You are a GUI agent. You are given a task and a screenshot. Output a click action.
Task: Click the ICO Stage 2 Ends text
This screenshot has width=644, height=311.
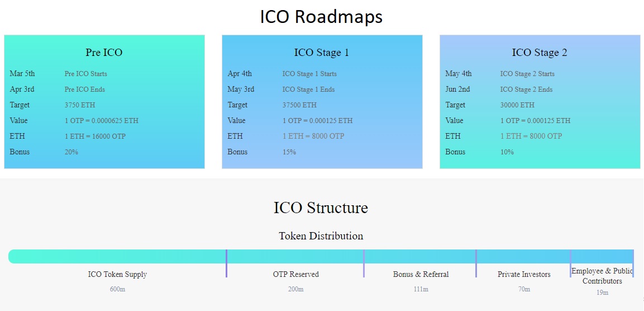pos(526,89)
